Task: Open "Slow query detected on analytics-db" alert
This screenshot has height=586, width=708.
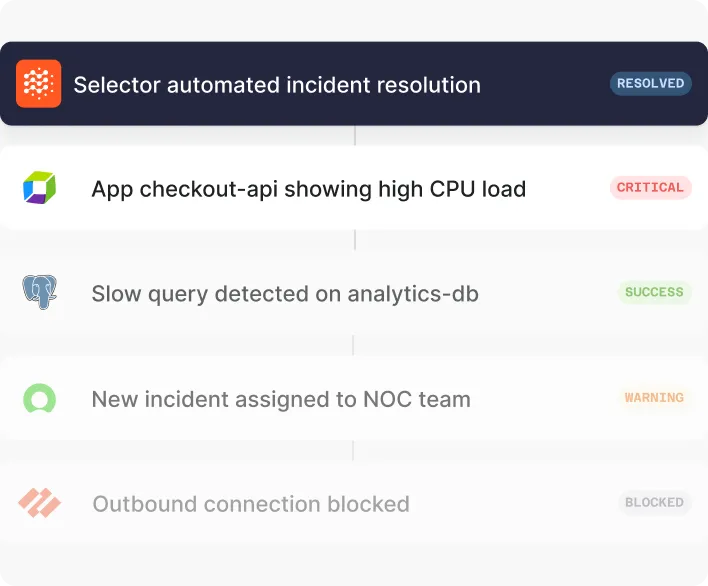Action: coord(285,294)
